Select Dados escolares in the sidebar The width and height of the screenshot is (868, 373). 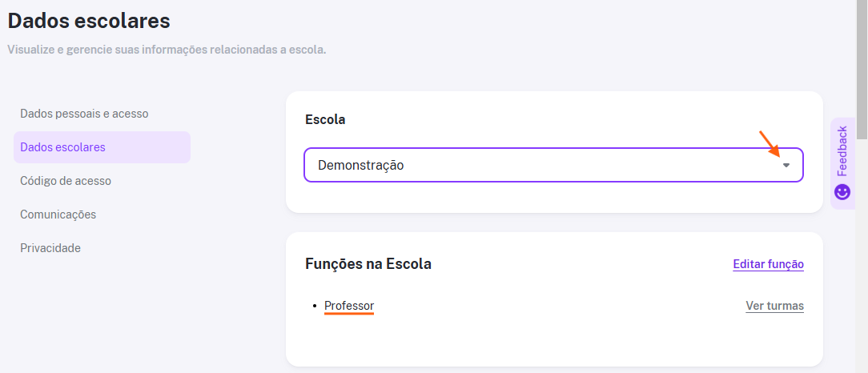coord(102,147)
